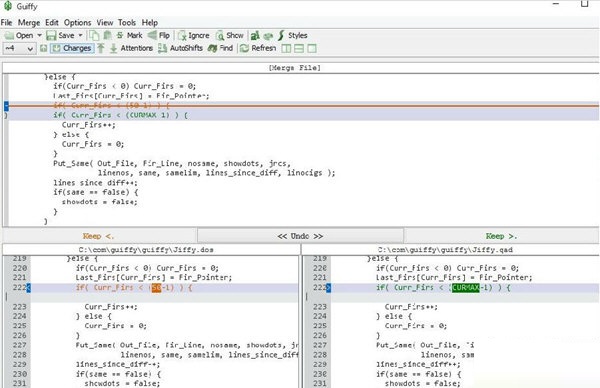Viewport: 600px width, 388px height.
Task: Click line number 223 in left pane
Action: click(19, 307)
